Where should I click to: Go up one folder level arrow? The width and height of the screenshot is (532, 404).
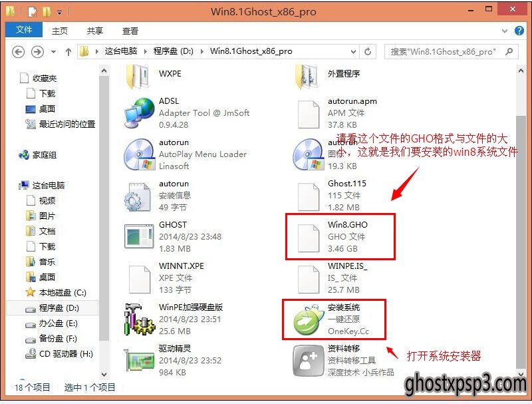coord(68,52)
